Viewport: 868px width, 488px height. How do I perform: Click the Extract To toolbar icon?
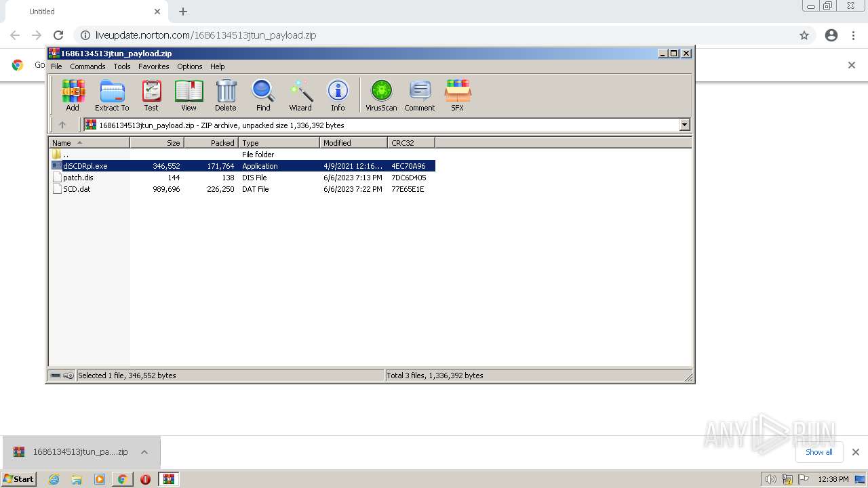(112, 95)
